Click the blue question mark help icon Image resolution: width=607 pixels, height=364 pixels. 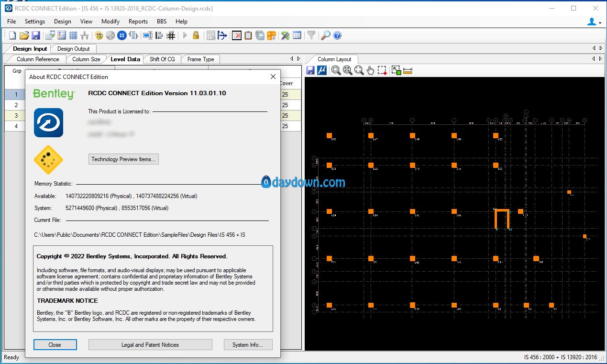pyautogui.click(x=337, y=35)
